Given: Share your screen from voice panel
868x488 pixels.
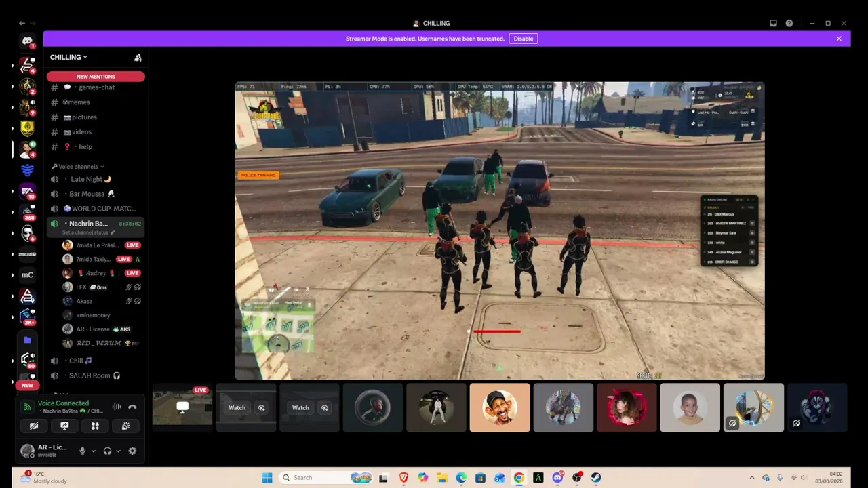Looking at the screenshot, I should [64, 426].
